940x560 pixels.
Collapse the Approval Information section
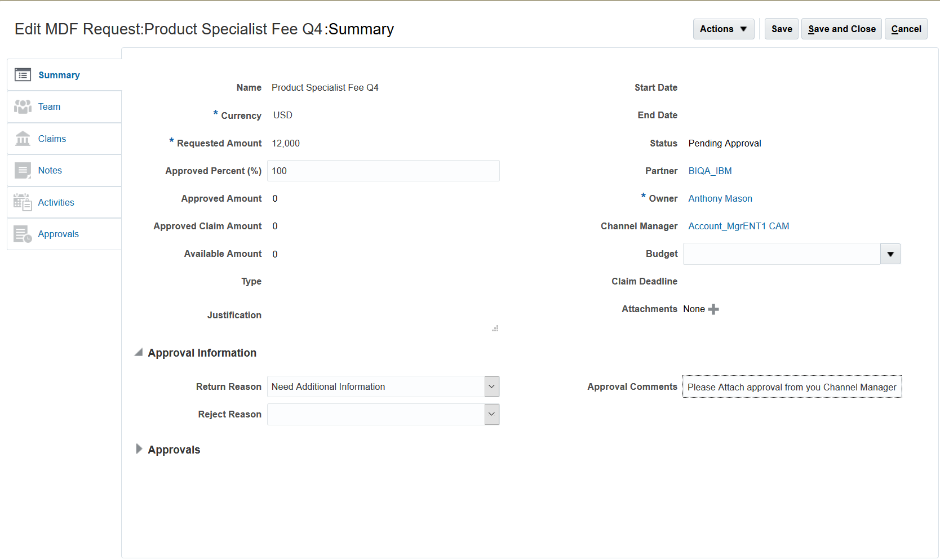[139, 353]
